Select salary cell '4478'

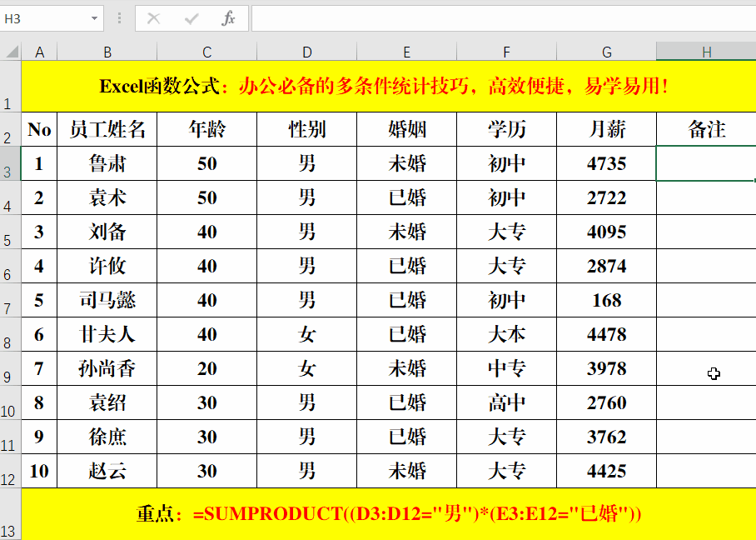coord(606,334)
